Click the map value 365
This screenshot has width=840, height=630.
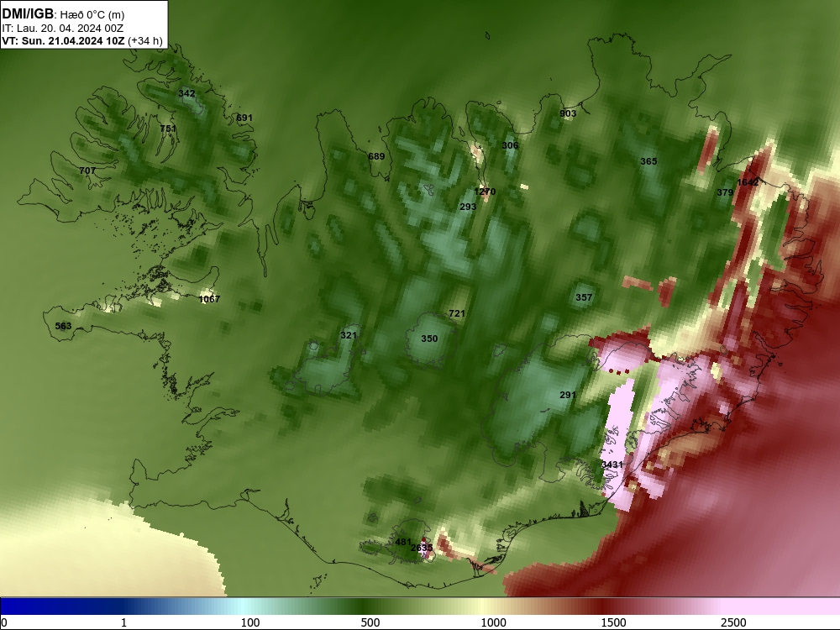[648, 161]
